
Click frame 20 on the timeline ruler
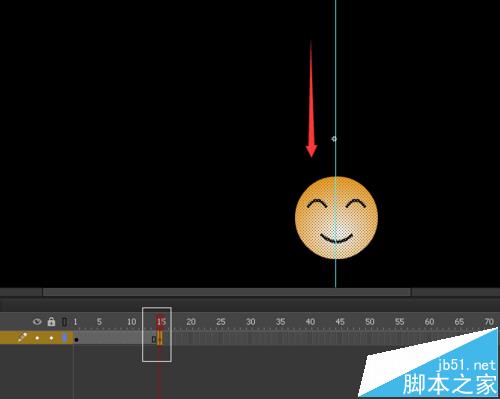point(191,322)
